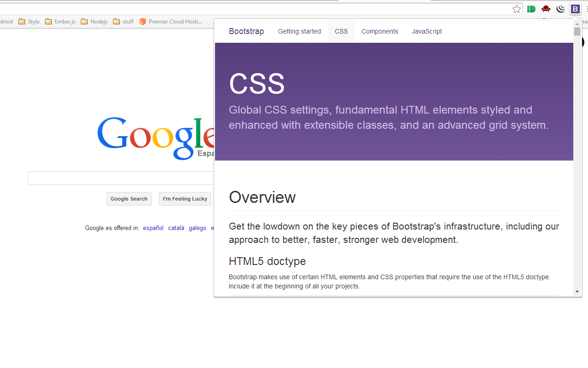
Task: Focus the Google search input box
Action: (x=121, y=178)
